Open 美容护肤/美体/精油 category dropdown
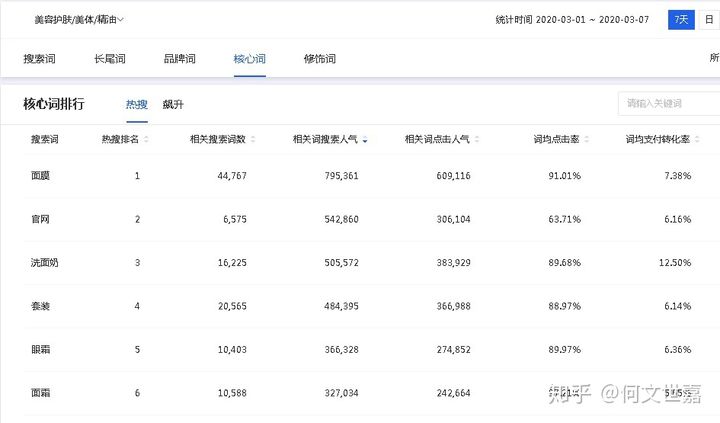Screen dimensions: 720x423 tap(79, 19)
